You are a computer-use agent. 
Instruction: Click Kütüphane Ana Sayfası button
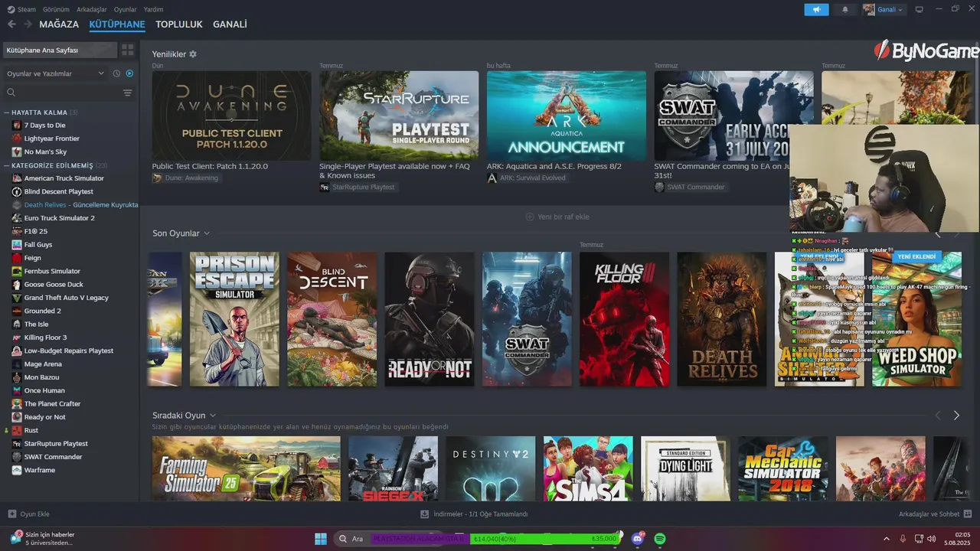[x=60, y=50]
